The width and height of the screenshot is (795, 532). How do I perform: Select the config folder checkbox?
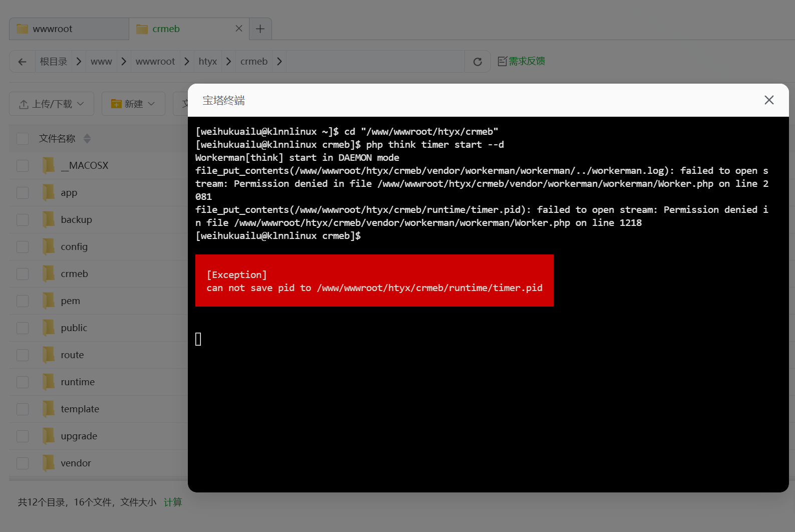point(23,247)
